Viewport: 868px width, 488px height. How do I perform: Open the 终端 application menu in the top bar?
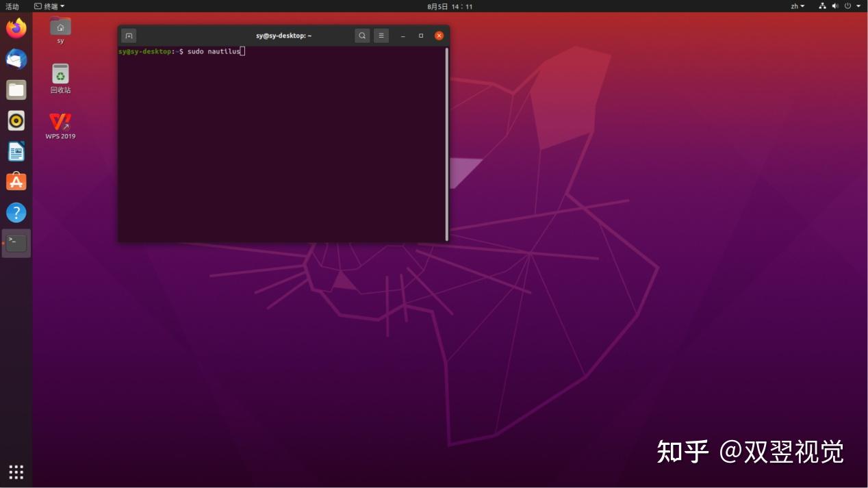49,6
